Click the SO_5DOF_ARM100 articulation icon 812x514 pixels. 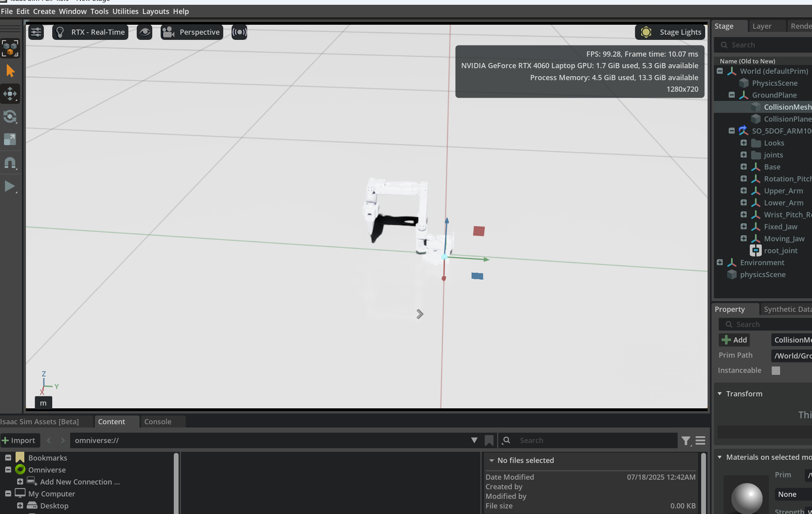pos(743,131)
